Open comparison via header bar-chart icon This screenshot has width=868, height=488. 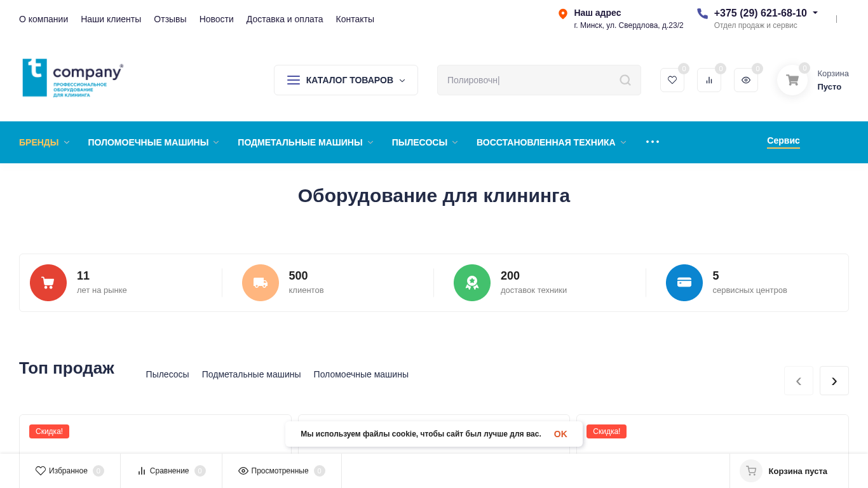point(709,80)
